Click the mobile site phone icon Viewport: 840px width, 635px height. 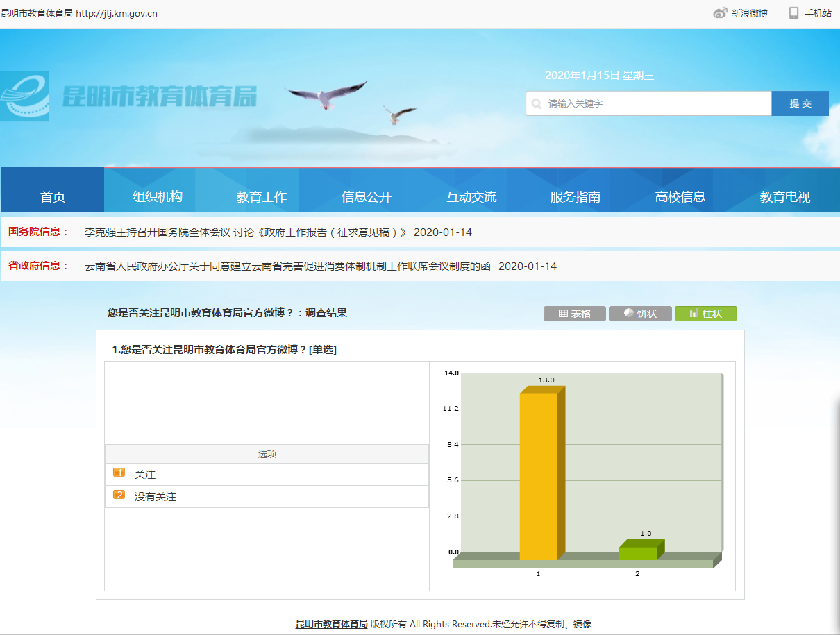pos(793,13)
